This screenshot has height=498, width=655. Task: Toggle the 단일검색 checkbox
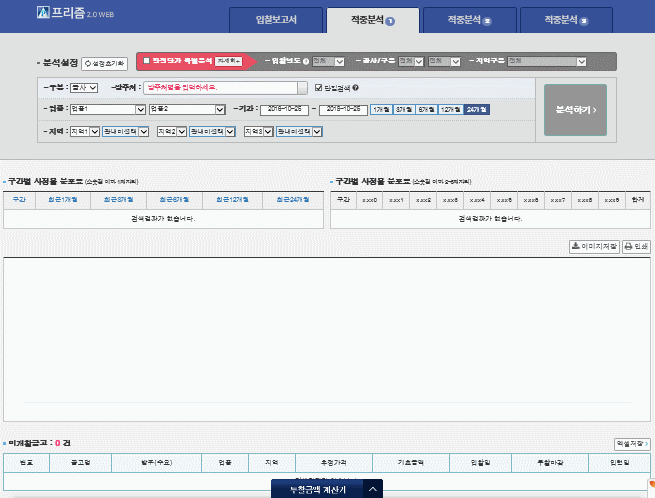[318, 87]
